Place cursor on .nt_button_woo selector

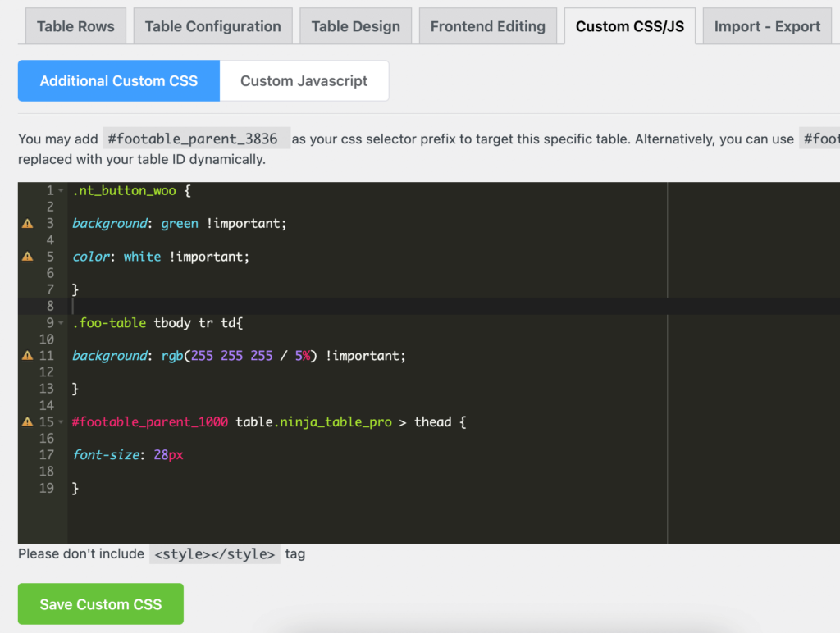coord(125,191)
